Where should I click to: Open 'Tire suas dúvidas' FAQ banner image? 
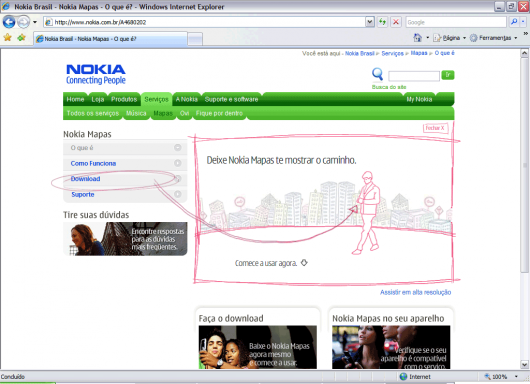[125, 239]
